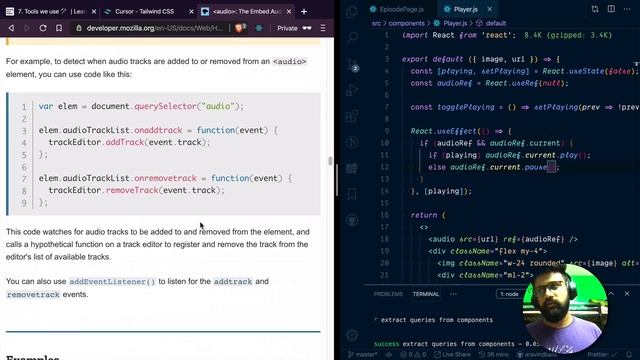Image resolution: width=640 pixels, height=360 pixels.
Task: Open the Extensions view in VS Code
Action: 352,116
